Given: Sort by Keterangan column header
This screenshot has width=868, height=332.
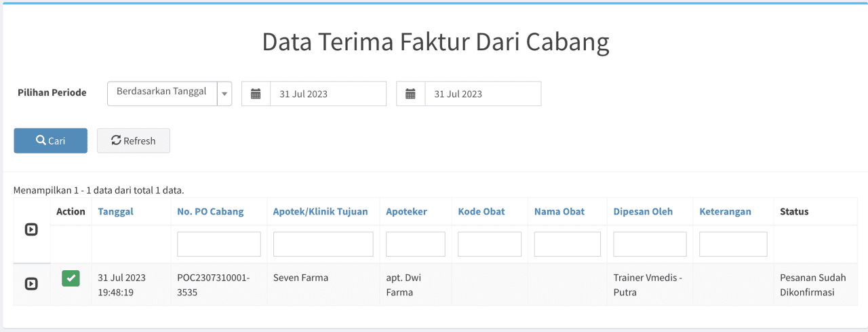Looking at the screenshot, I should pos(726,211).
